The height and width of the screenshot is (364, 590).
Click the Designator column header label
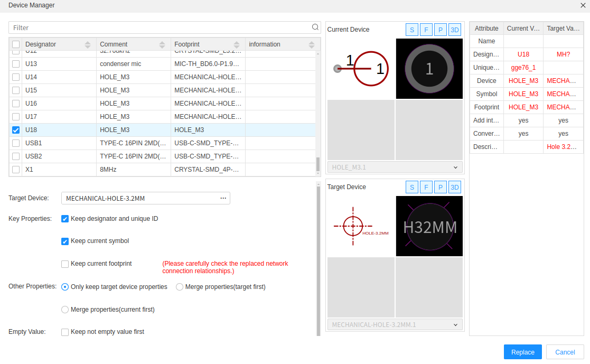pyautogui.click(x=41, y=44)
